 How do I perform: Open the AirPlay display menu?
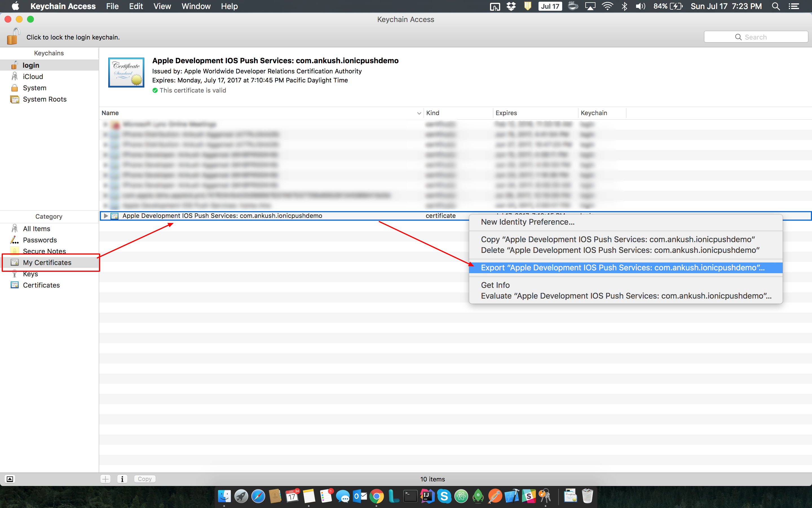(x=590, y=6)
